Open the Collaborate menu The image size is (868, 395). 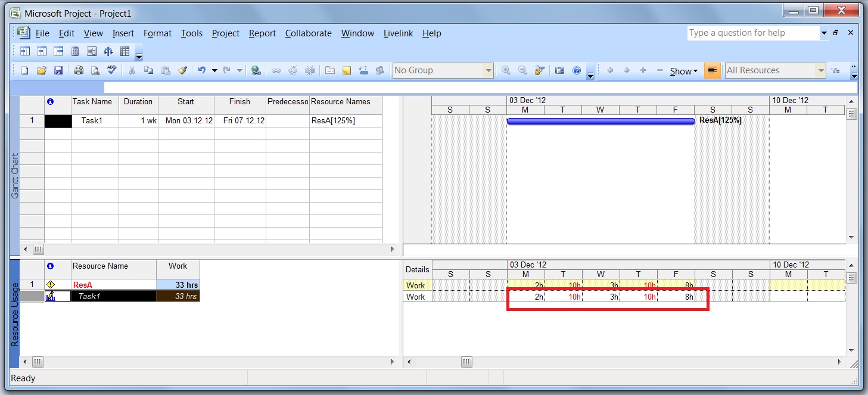[x=309, y=33]
